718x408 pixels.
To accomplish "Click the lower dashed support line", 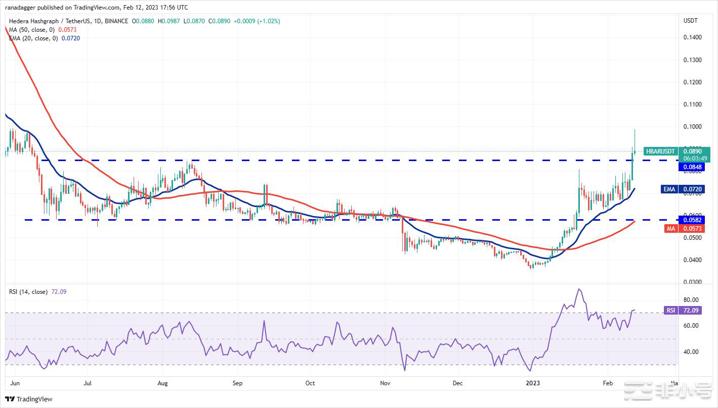I will 300,219.
